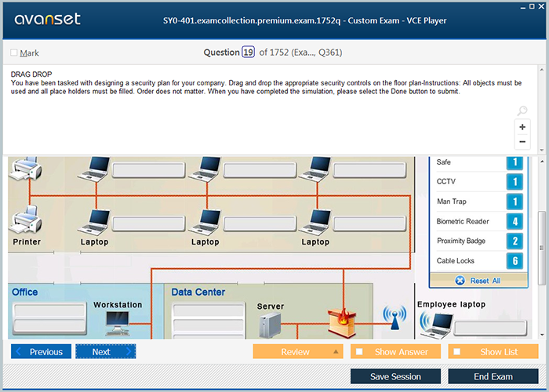This screenshot has height=392, width=549.
Task: Click placeholder next to rightmost bottom-row laptop
Action: click(x=369, y=223)
